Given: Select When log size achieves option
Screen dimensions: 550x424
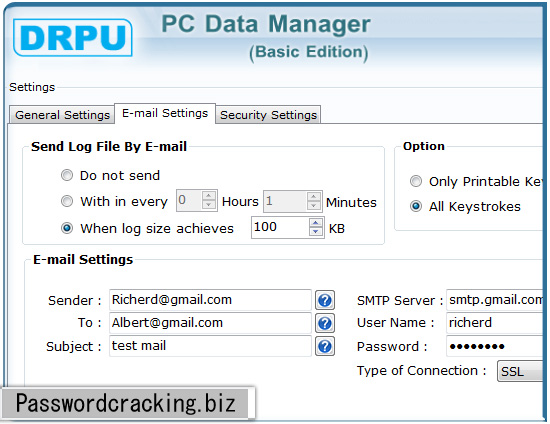Looking at the screenshot, I should [x=67, y=228].
